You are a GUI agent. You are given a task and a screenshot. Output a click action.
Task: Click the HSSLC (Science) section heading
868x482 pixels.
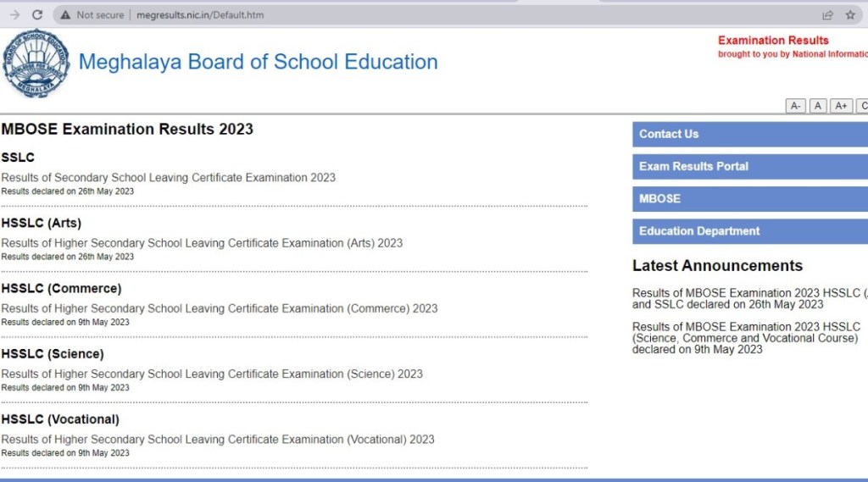click(x=53, y=353)
